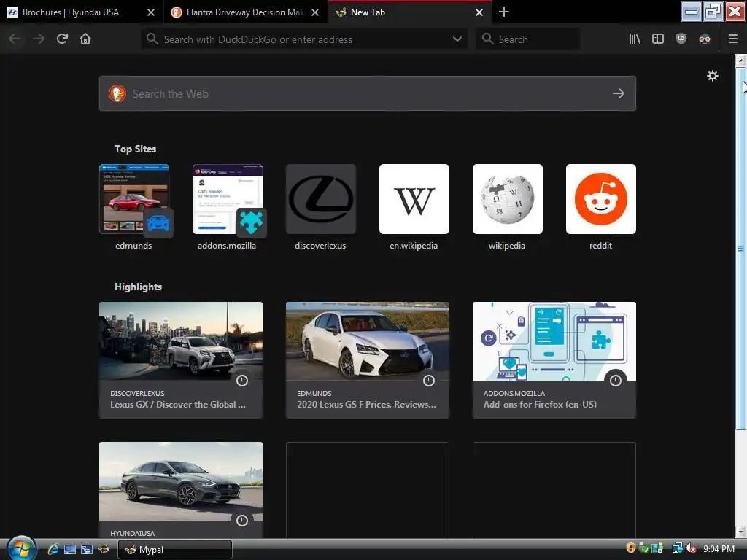Open Add-ons for Firefox highlight card
The width and height of the screenshot is (747, 560).
coord(554,360)
